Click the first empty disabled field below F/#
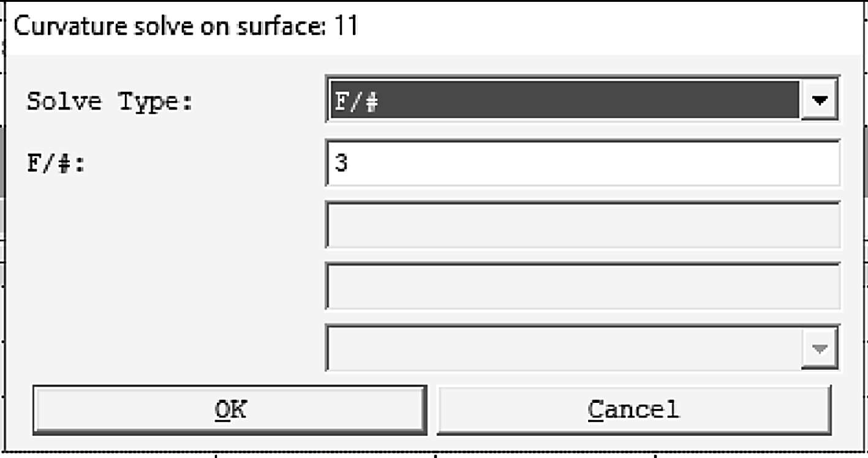Screen dimensions: 868x458 [x=582, y=225]
